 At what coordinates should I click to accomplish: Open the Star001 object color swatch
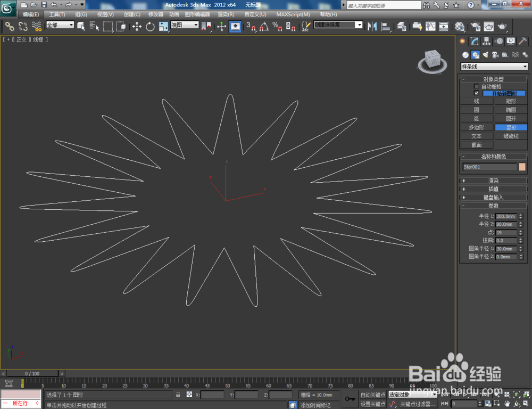click(522, 167)
